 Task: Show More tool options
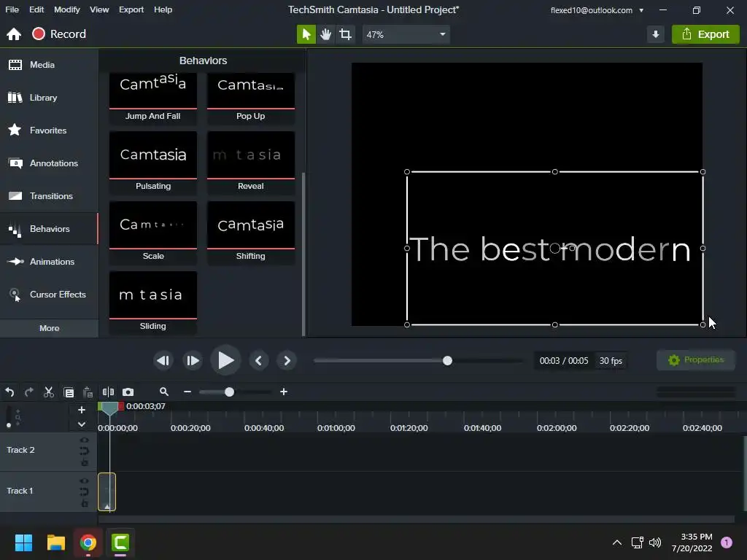[50, 328]
